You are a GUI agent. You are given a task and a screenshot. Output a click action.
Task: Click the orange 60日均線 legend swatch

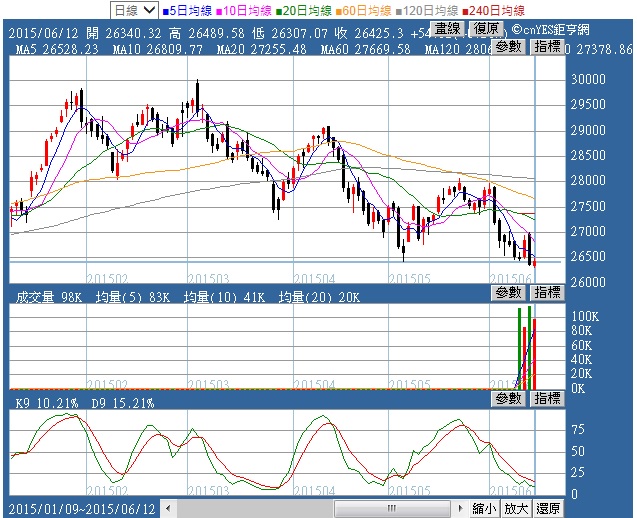[344, 10]
